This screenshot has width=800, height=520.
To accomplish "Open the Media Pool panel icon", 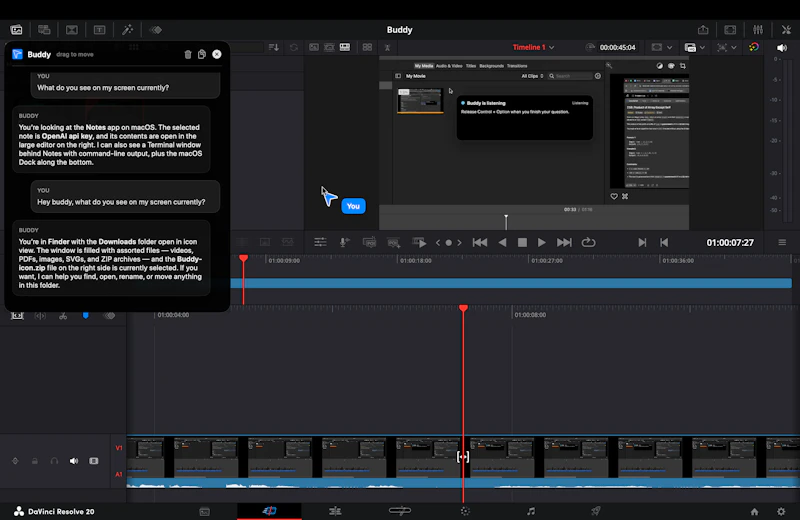I will (x=16, y=30).
